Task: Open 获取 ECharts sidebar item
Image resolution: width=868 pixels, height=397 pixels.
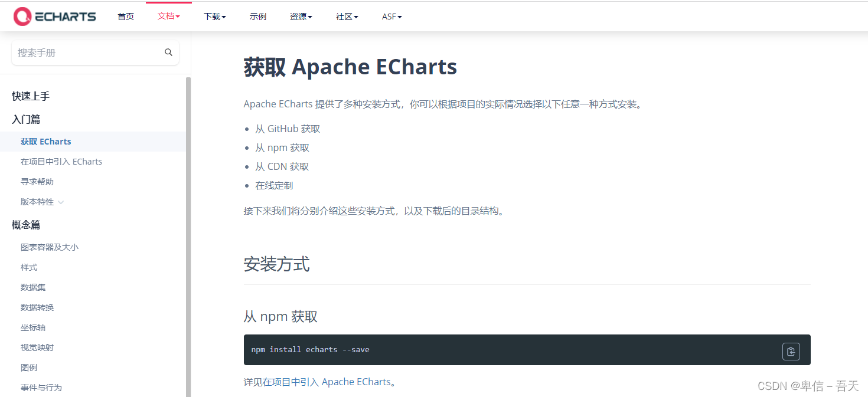Action: (92, 142)
